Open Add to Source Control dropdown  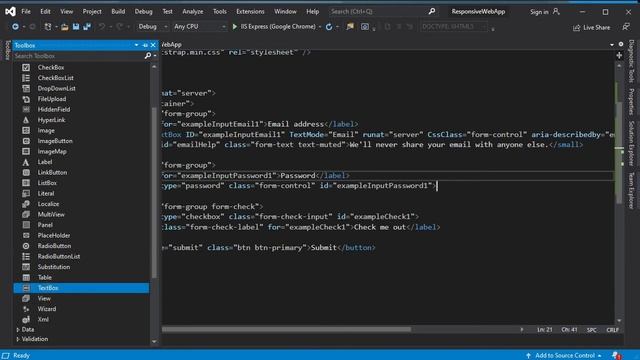563,356
